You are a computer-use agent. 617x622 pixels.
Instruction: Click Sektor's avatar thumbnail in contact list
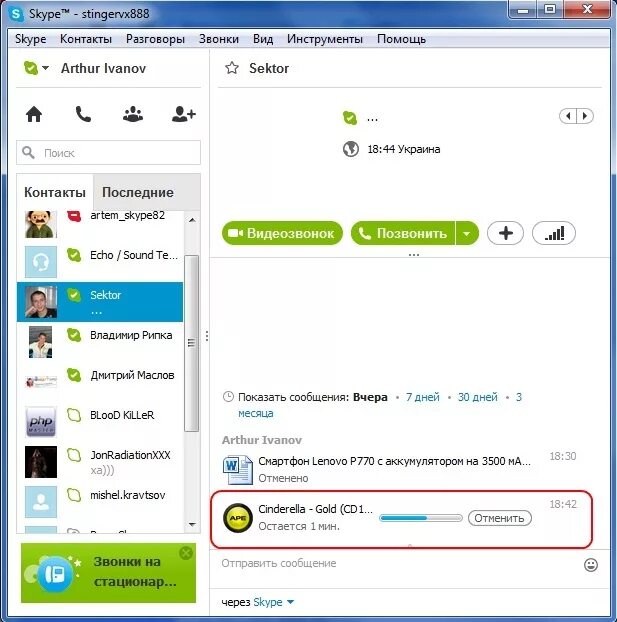click(40, 302)
